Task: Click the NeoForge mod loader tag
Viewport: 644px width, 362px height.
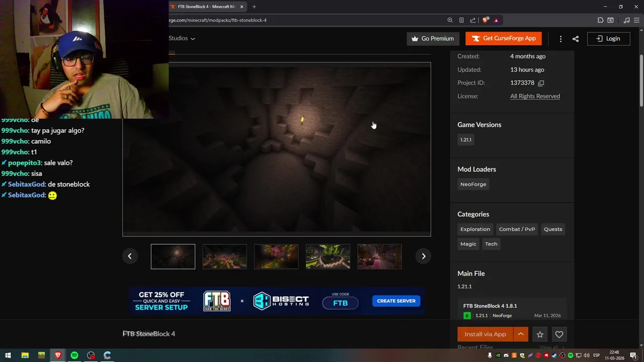Action: coord(473,185)
